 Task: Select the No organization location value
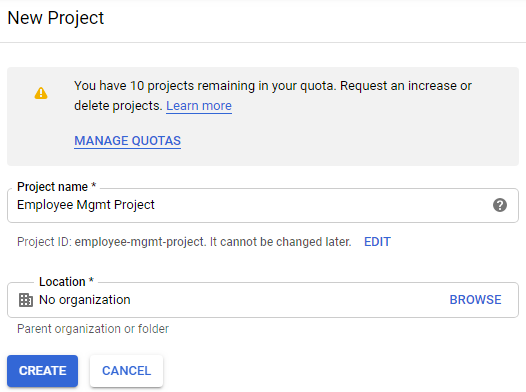point(85,300)
